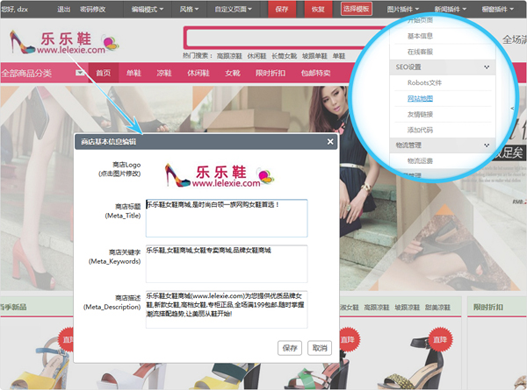Select 包邮特卖 in navigation bar

click(316, 73)
